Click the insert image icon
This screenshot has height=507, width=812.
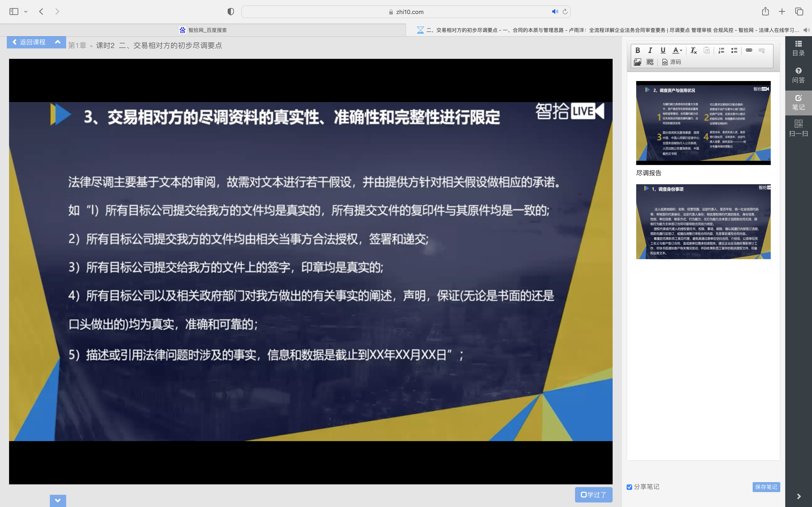coord(637,62)
